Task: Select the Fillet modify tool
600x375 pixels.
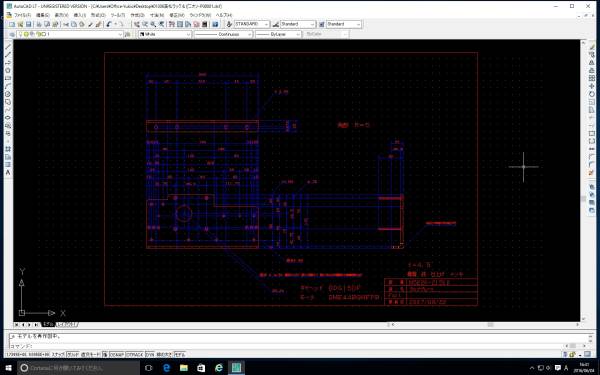Action: [592, 165]
